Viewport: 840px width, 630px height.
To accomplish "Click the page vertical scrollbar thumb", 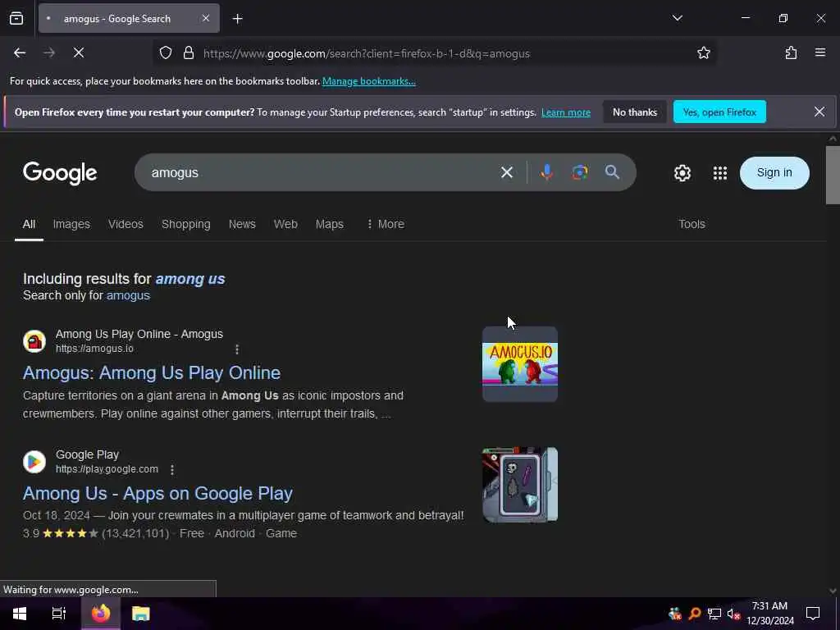I will click(833, 176).
